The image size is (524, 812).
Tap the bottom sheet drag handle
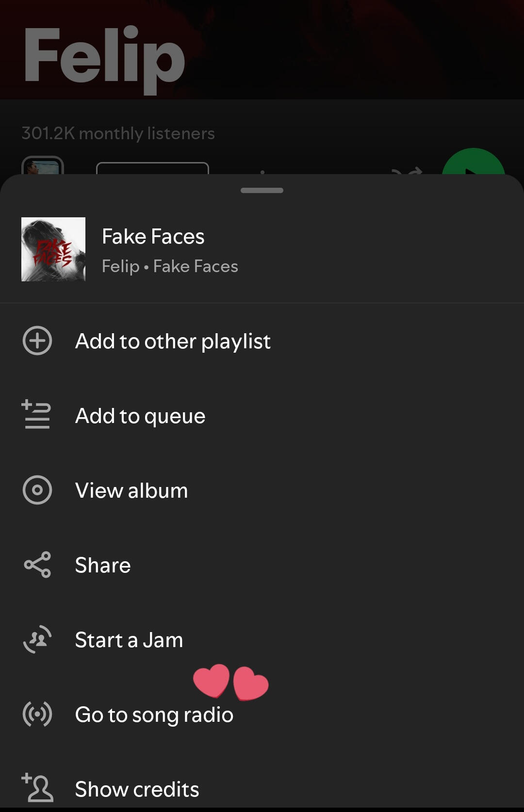point(262,191)
